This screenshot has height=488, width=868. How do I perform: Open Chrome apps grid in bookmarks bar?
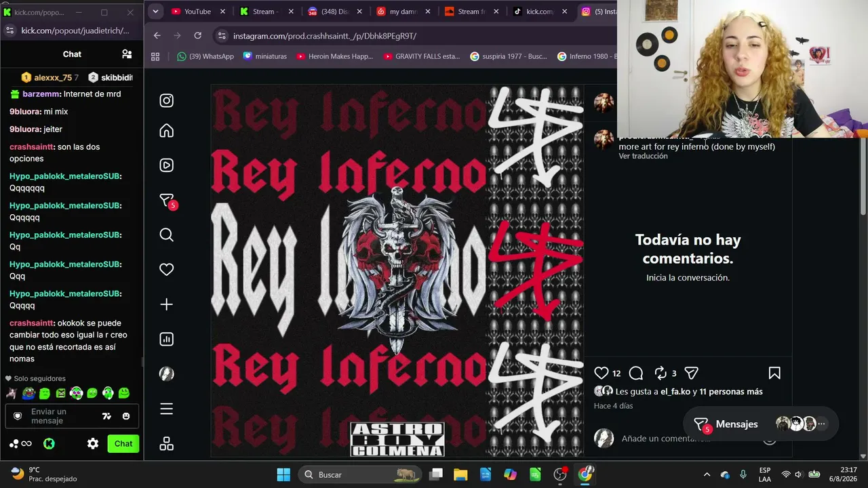pyautogui.click(x=155, y=56)
